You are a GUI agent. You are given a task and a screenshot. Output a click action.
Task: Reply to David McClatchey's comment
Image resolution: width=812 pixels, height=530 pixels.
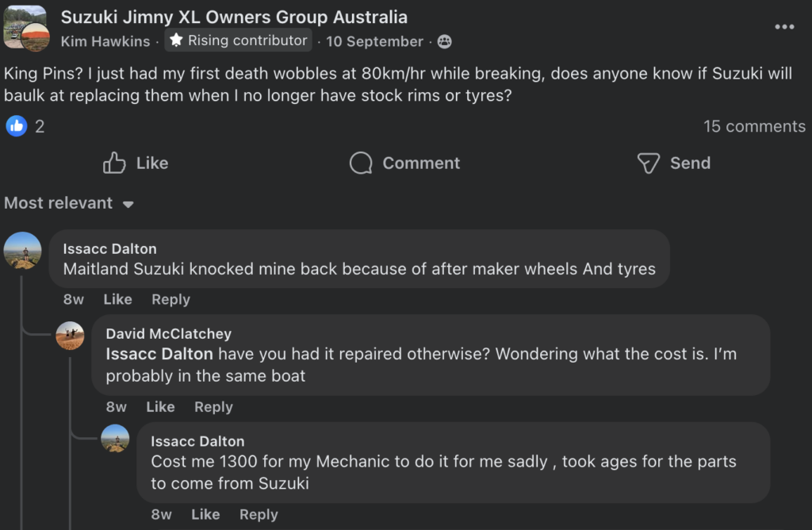[213, 407]
